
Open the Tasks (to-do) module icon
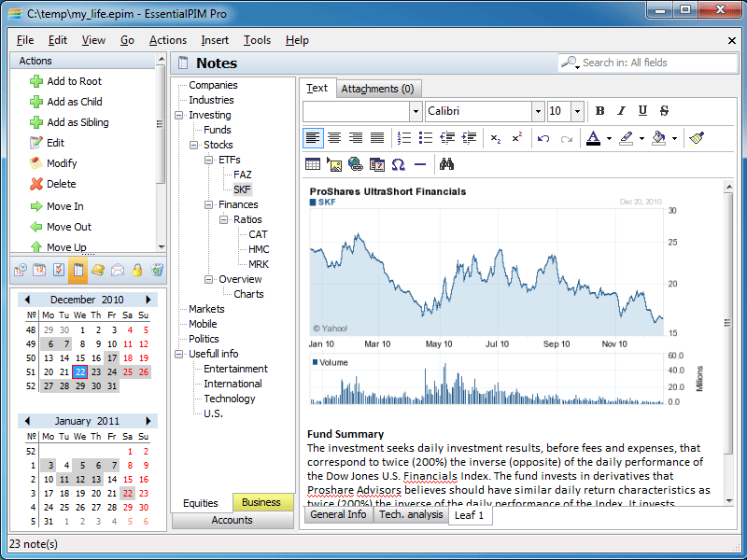pyautogui.click(x=59, y=271)
